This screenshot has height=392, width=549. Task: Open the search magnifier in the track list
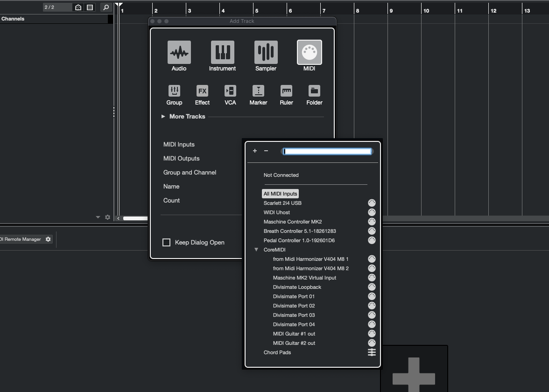(x=106, y=7)
